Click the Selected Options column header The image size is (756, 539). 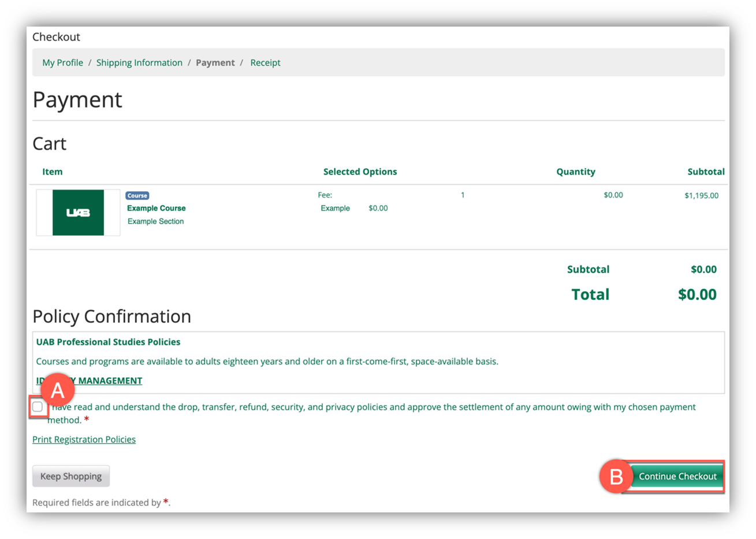(x=360, y=172)
